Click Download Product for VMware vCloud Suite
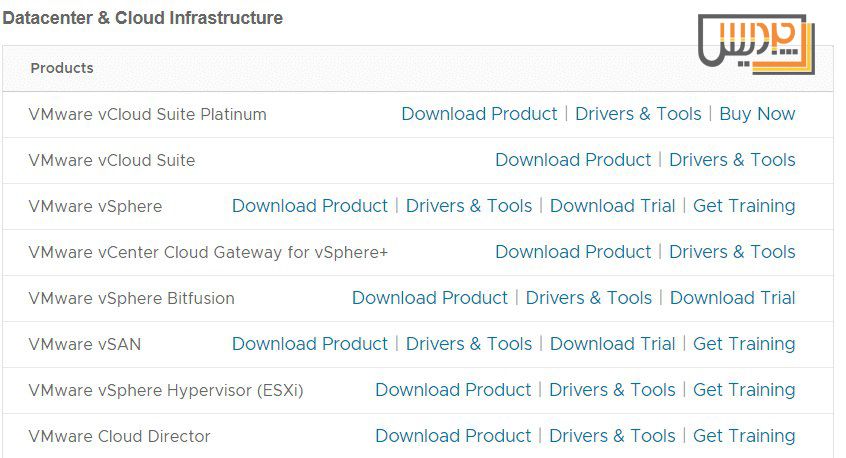This screenshot has width=846, height=458. pyautogui.click(x=573, y=160)
